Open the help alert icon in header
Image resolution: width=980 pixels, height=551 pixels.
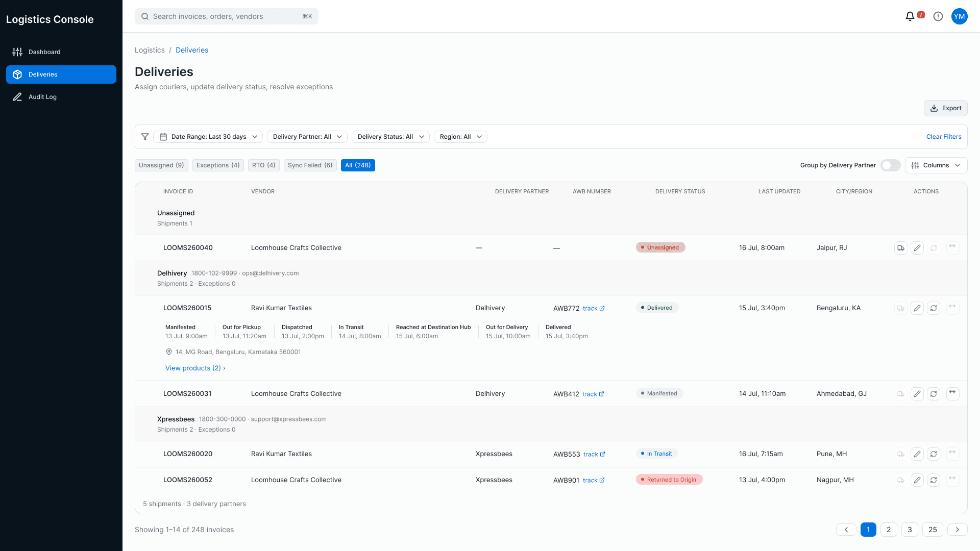(938, 16)
